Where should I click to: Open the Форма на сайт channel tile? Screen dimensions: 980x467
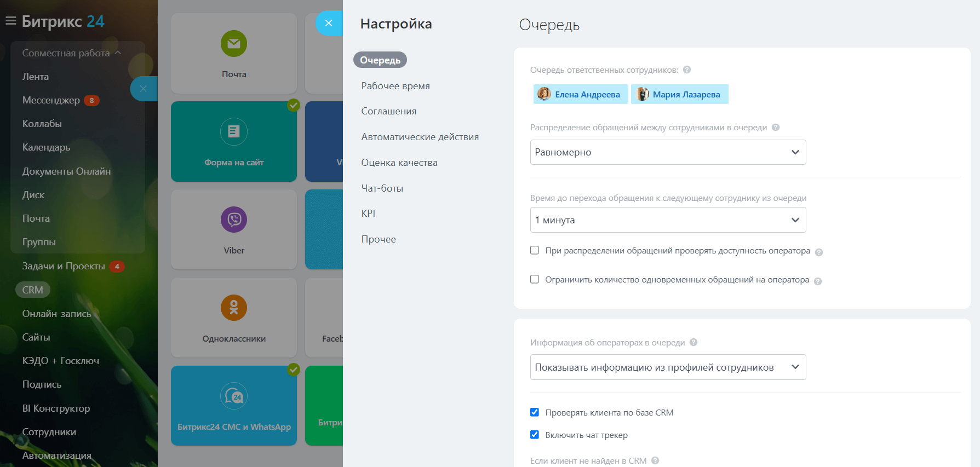(x=234, y=141)
